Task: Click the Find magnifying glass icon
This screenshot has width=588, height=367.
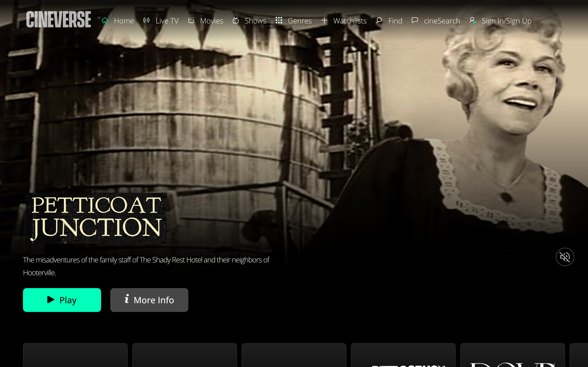Action: tap(379, 20)
